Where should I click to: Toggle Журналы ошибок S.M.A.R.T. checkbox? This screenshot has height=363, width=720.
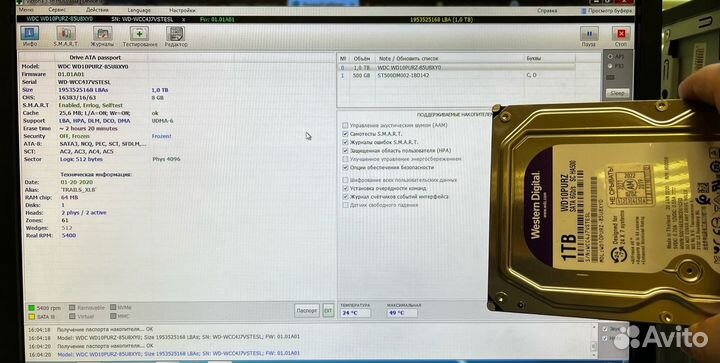pos(345,142)
